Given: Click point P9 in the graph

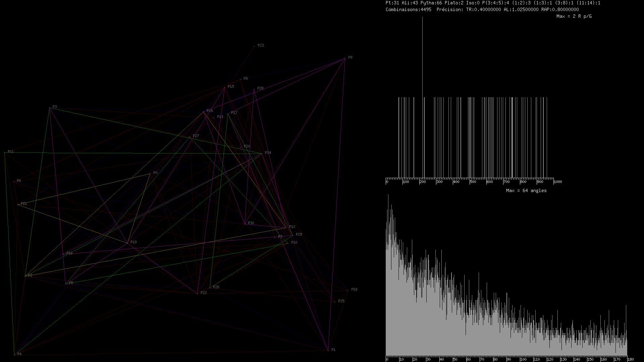Looking at the screenshot, I should (345, 59).
